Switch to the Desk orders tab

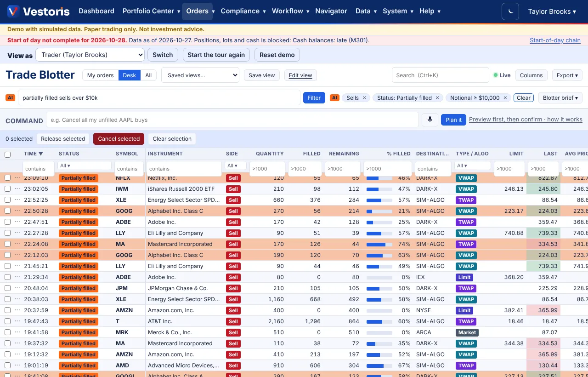[130, 75]
